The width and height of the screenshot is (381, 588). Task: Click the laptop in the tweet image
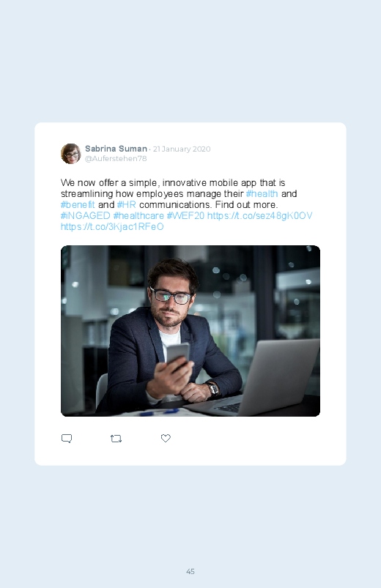coord(259,379)
